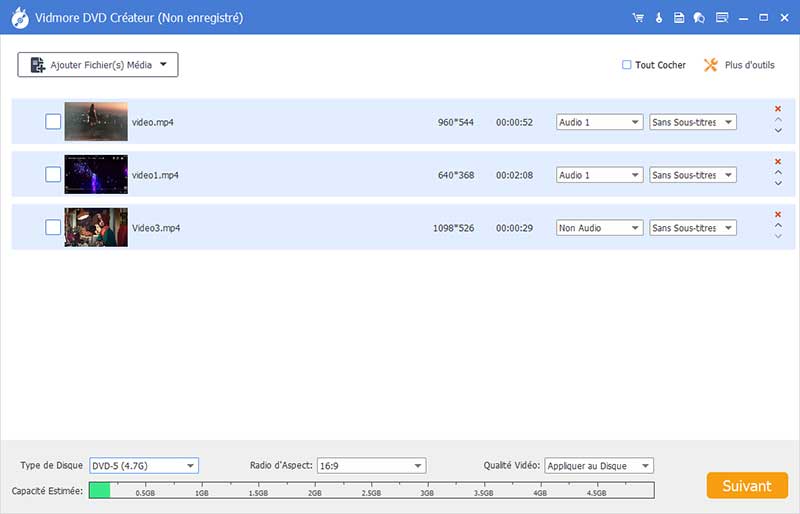The width and height of the screenshot is (800, 514).
Task: Enable the Tout Cocher checkbox
Action: (x=627, y=65)
